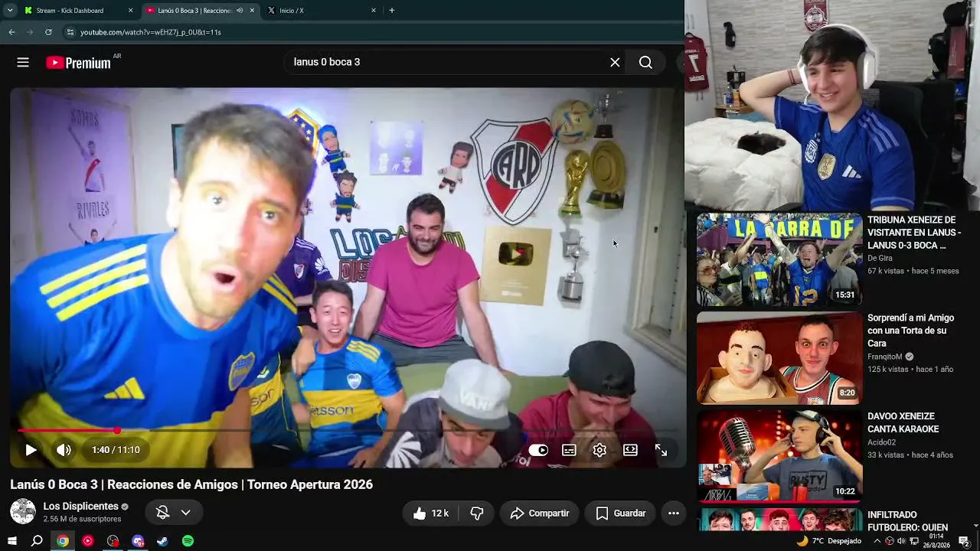Enter fullscreen video mode
This screenshot has height=551, width=980.
[661, 450]
